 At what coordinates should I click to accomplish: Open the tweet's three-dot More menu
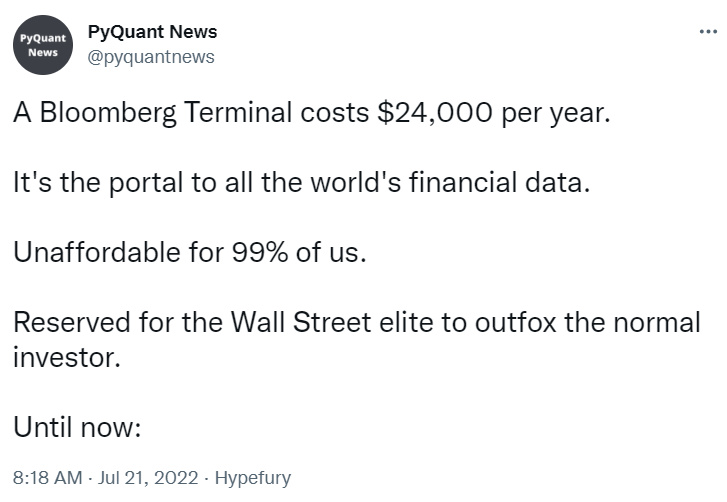pyautogui.click(x=707, y=32)
